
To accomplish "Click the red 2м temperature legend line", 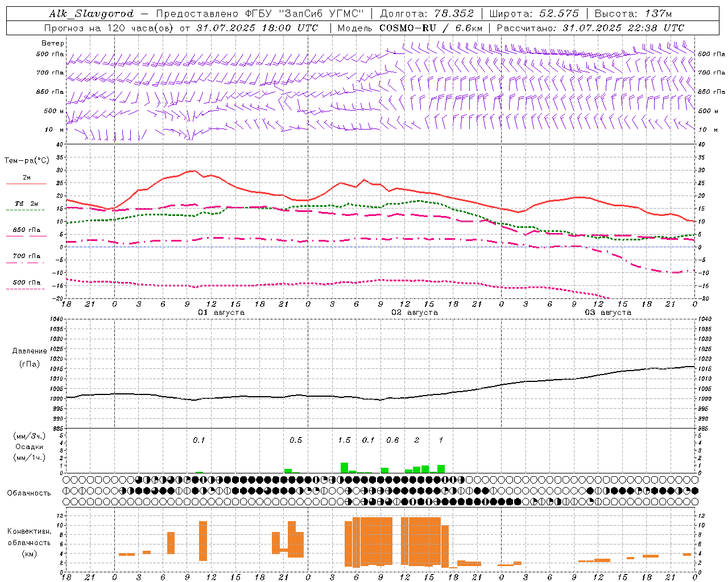I will click(26, 184).
